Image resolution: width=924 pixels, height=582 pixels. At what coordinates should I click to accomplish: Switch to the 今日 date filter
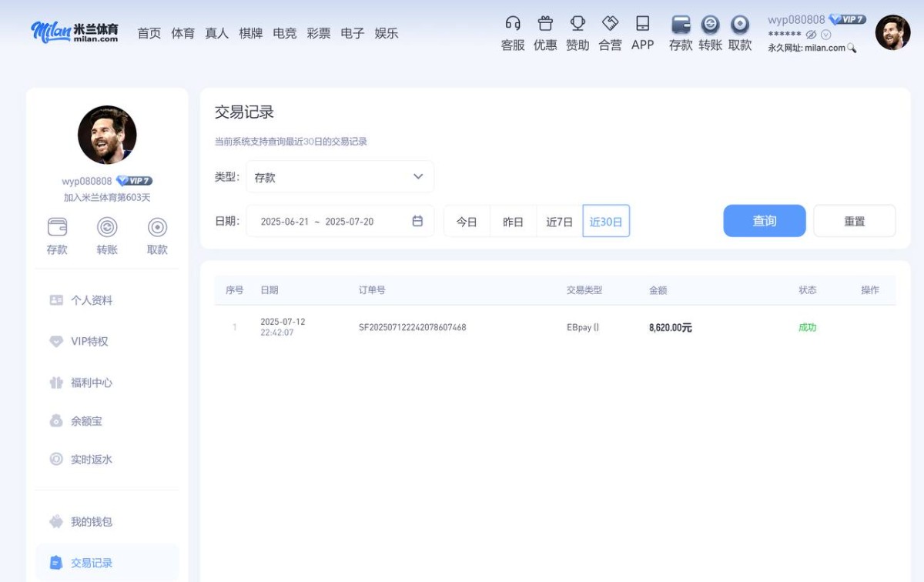(467, 221)
